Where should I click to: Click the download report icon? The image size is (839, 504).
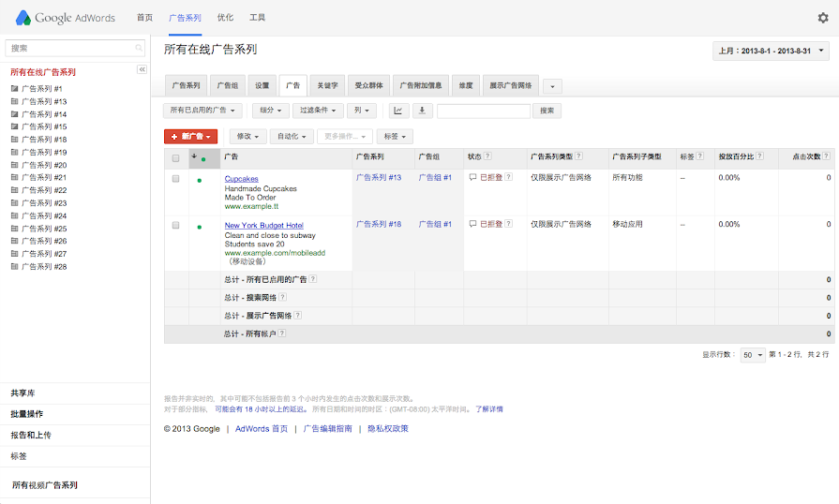point(423,111)
